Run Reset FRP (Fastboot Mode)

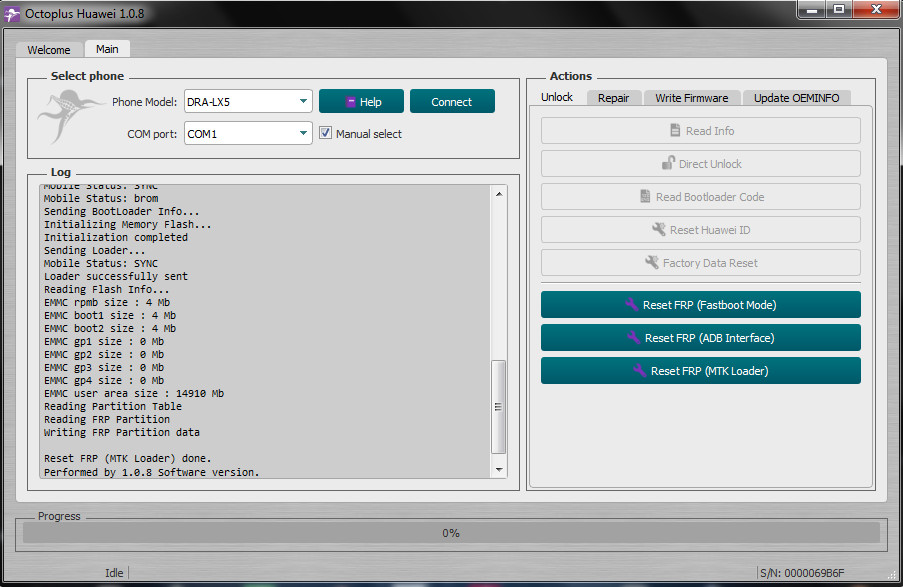701,305
